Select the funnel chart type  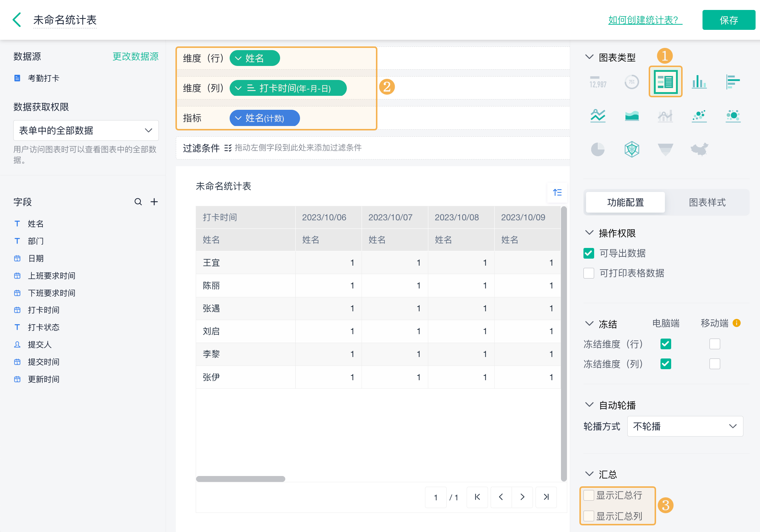[665, 149]
